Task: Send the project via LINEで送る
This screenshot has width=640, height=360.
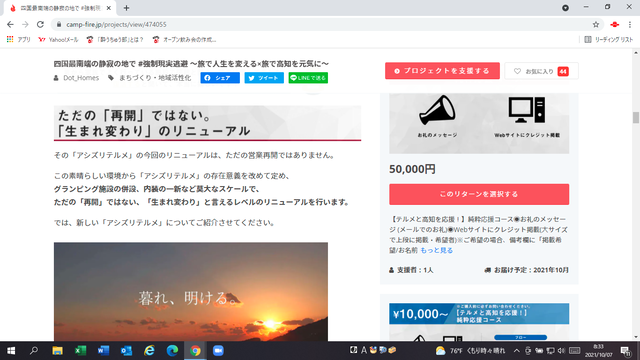Action: click(x=308, y=78)
